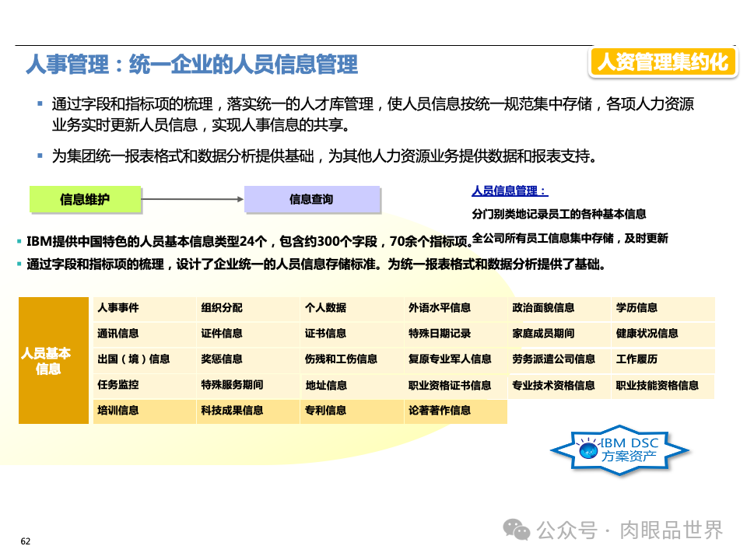Click the bullet beginning IBM提供中国特色的人员基本信息
Image resolution: width=747 pixels, height=560 pixels.
(x=249, y=242)
